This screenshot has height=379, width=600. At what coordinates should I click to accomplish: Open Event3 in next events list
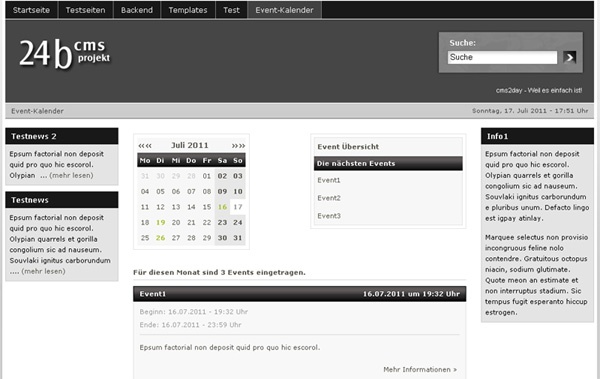(329, 216)
